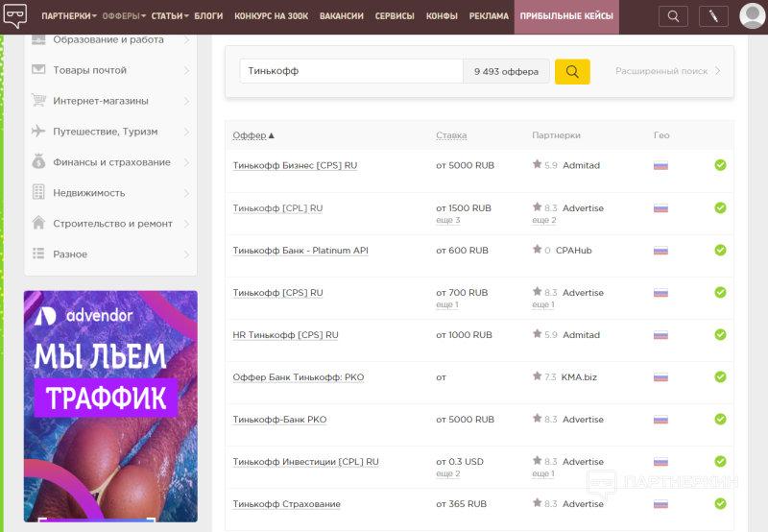Image resolution: width=768 pixels, height=532 pixels.
Task: Open the CPAHub network link
Action: (x=573, y=251)
